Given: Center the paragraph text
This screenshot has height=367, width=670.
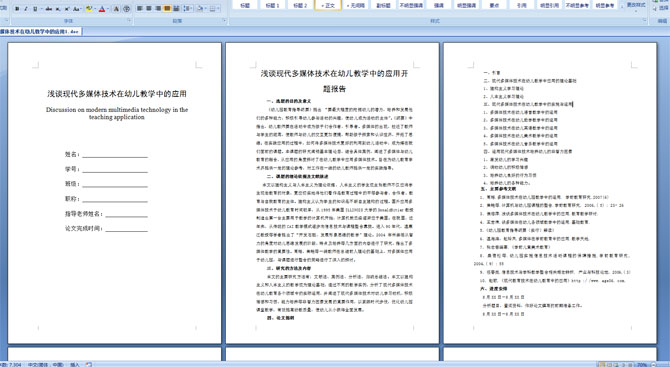Looking at the screenshot, I should coord(149,8).
